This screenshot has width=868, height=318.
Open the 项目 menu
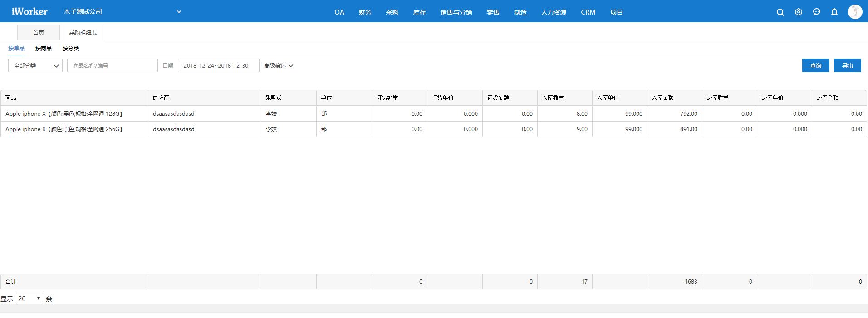click(x=616, y=12)
